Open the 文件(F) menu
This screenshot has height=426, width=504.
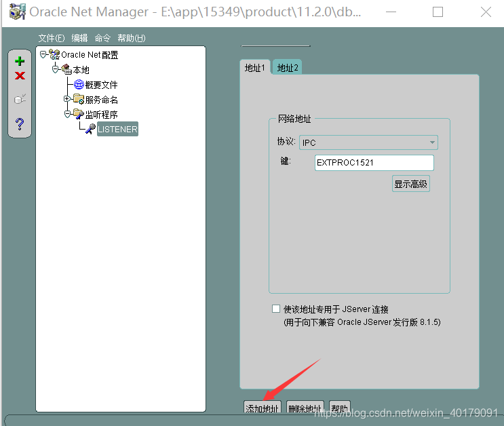pos(52,38)
